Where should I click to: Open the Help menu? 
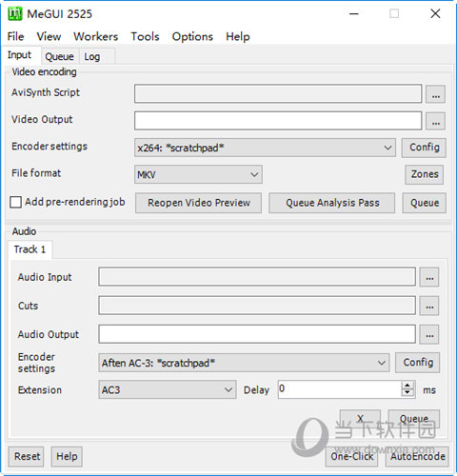point(238,36)
